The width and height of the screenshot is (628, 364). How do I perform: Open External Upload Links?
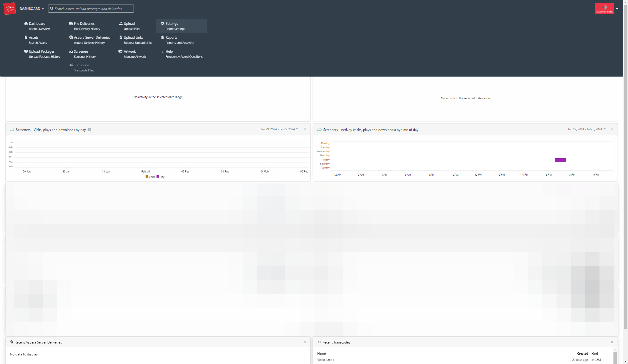(138, 43)
